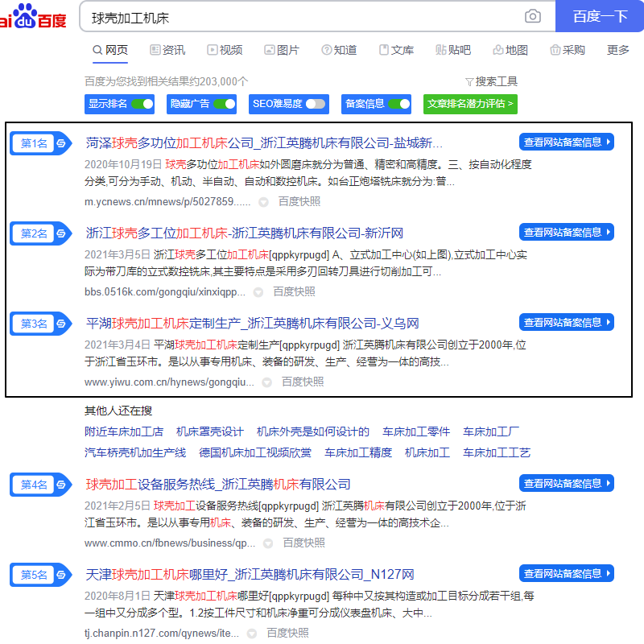Click the m.ycnews.cn/mnews URL text

click(167, 202)
